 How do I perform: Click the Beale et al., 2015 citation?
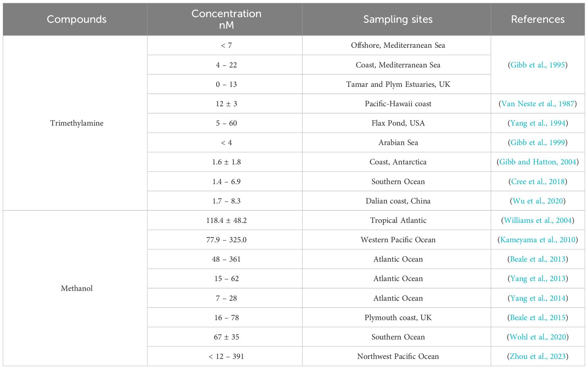[x=538, y=317]
